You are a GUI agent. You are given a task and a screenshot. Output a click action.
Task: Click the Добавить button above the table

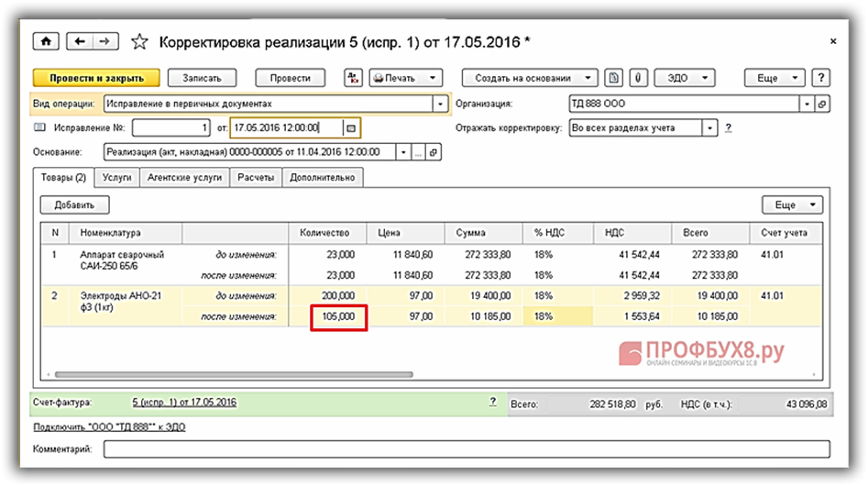click(x=74, y=205)
